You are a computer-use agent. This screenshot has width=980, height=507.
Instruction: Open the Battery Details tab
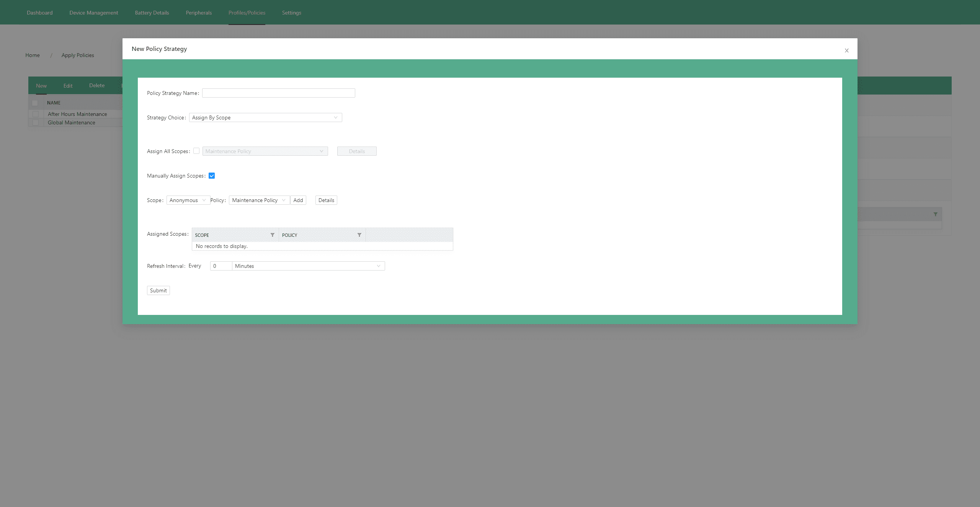coord(152,13)
